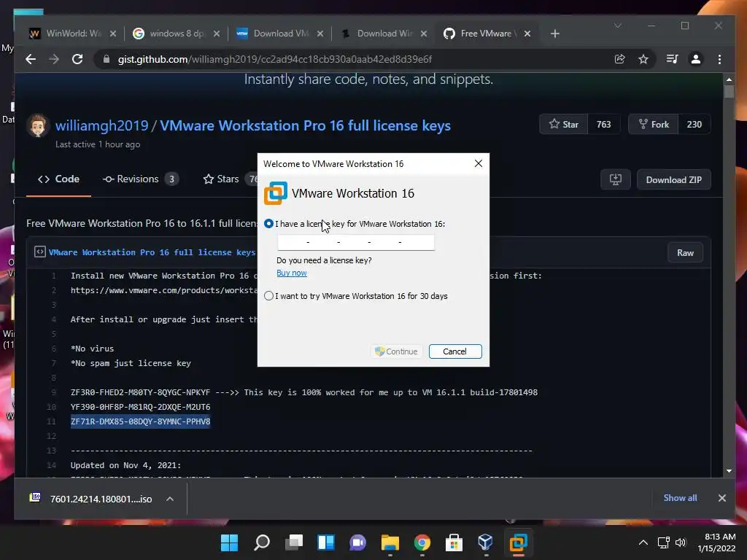Viewport: 747px width, 560px height.
Task: Click the page scrollbar thumb
Action: 729,90
